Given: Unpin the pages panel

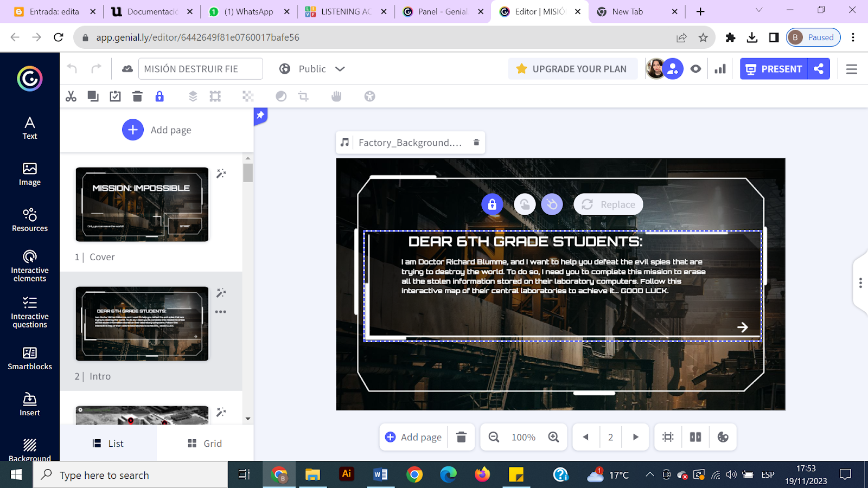Looking at the screenshot, I should (x=260, y=115).
